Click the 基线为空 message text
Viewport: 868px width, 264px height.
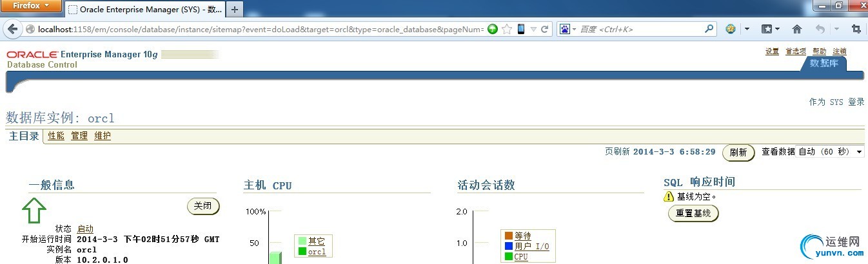pos(696,196)
